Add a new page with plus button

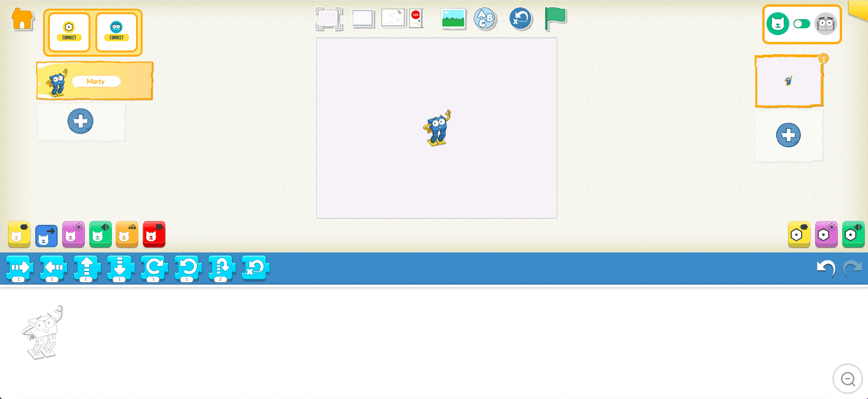[789, 135]
